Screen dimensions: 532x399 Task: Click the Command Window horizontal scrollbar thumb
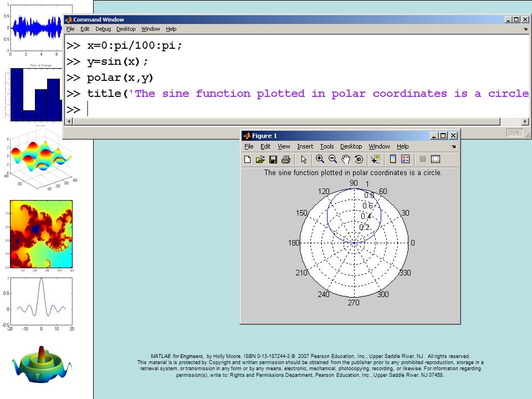point(287,121)
